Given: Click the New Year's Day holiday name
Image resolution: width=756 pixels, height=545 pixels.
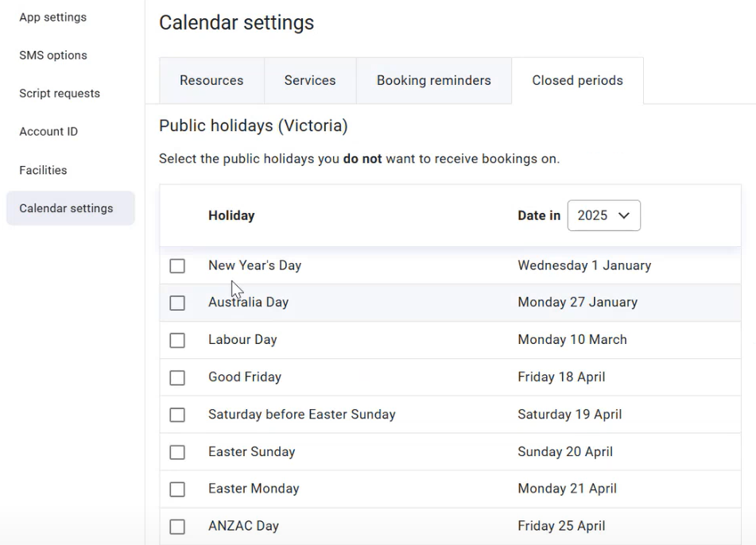Looking at the screenshot, I should tap(254, 265).
